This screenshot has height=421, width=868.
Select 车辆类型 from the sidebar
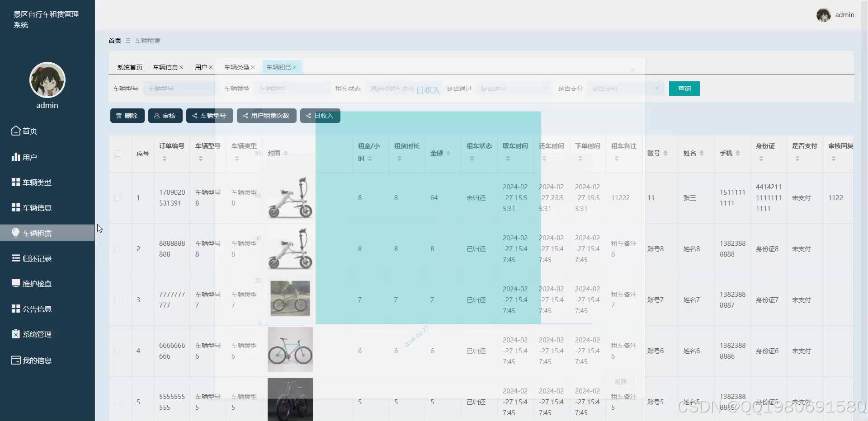pyautogui.click(x=37, y=182)
